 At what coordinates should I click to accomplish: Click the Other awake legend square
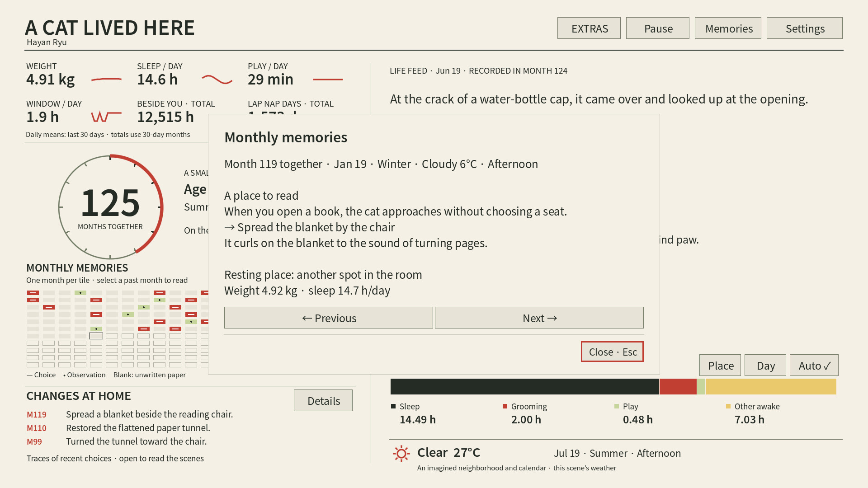pyautogui.click(x=728, y=406)
